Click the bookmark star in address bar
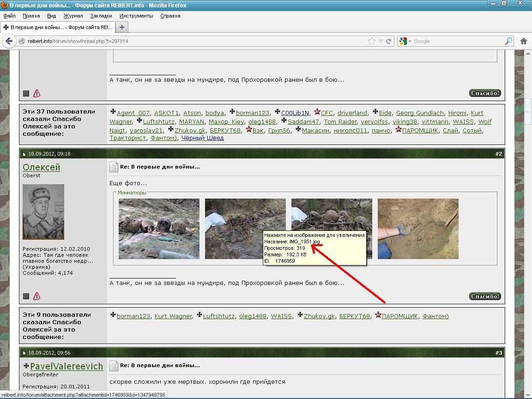 point(372,41)
